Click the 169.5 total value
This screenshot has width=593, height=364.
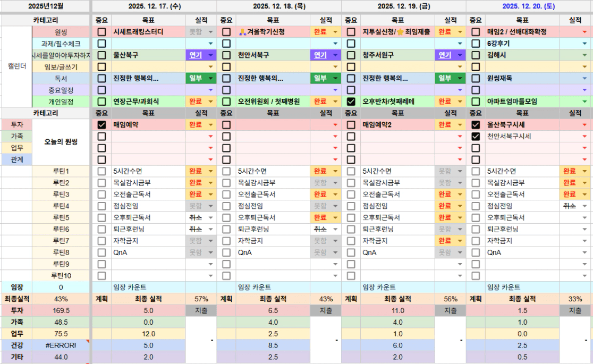pyautogui.click(x=61, y=311)
